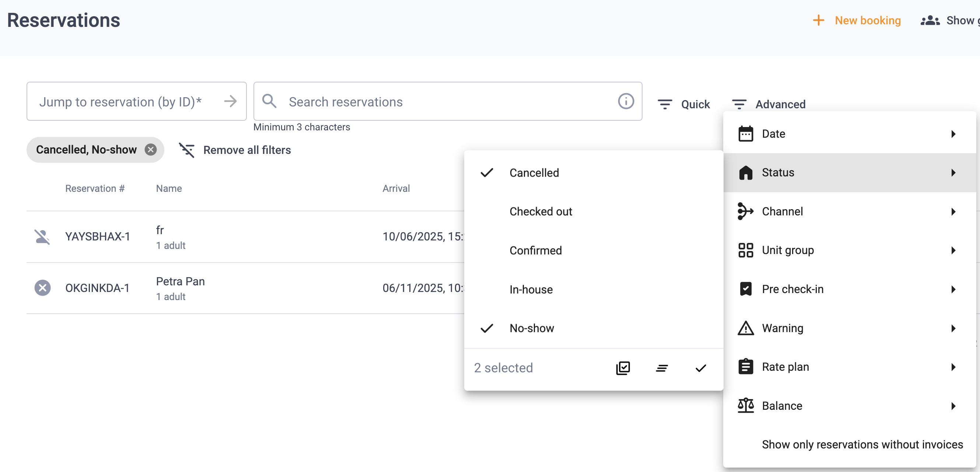This screenshot has width=980, height=472.
Task: Uncheck the Cancelled status option
Action: (x=594, y=173)
